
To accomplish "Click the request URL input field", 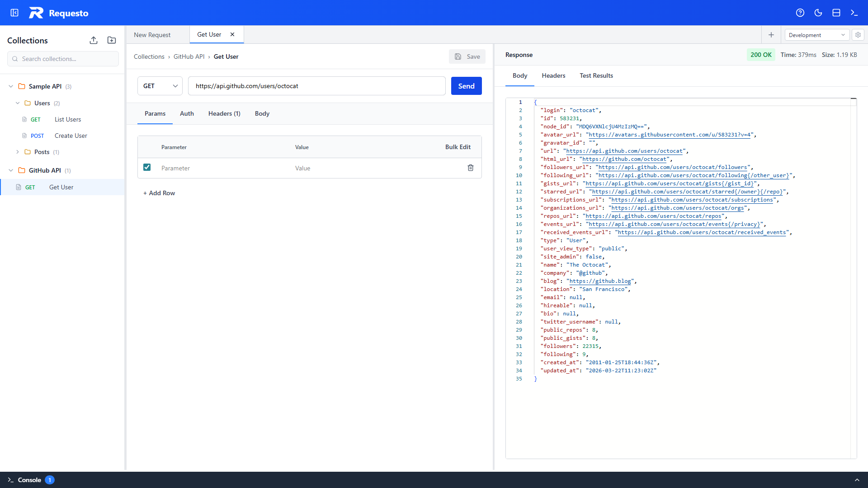I will tap(316, 86).
